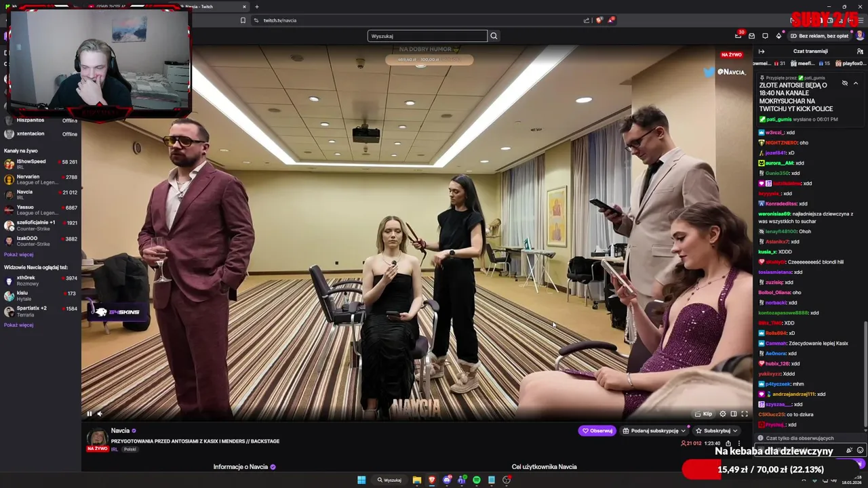Open the user profile avatar menu

pyautogui.click(x=860, y=36)
